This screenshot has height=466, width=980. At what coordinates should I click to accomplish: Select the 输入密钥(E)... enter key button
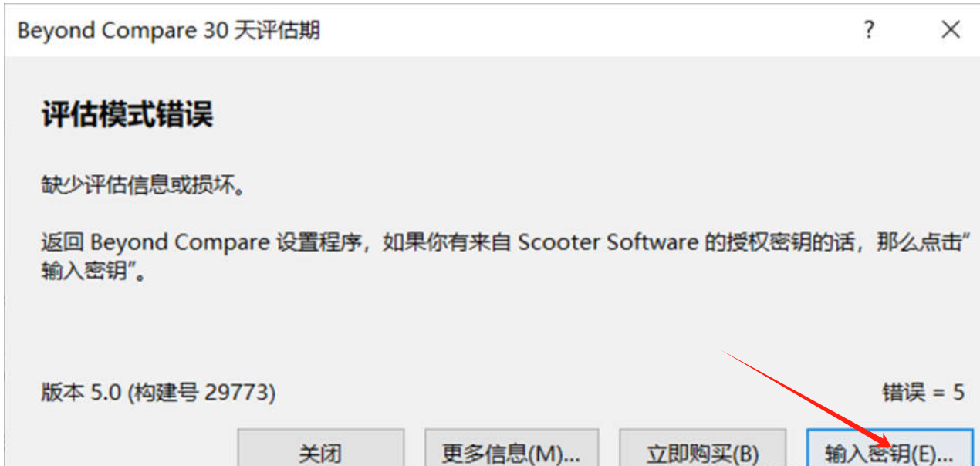[890, 451]
